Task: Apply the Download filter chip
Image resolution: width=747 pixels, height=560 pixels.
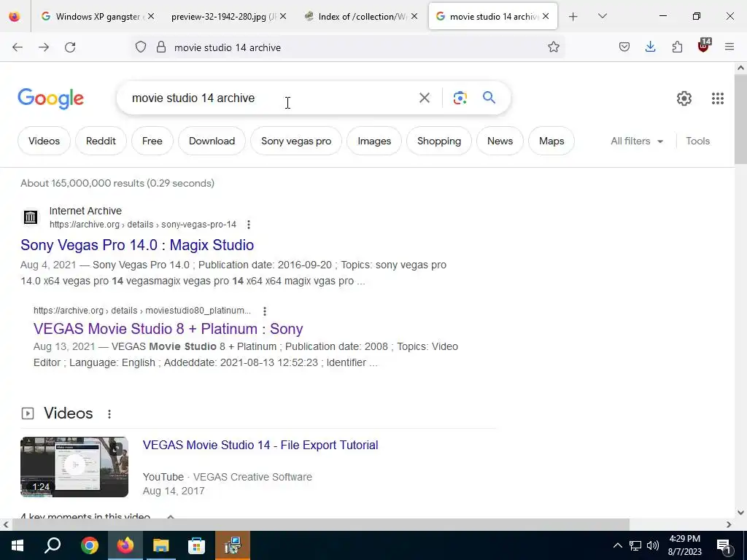Action: [x=212, y=141]
